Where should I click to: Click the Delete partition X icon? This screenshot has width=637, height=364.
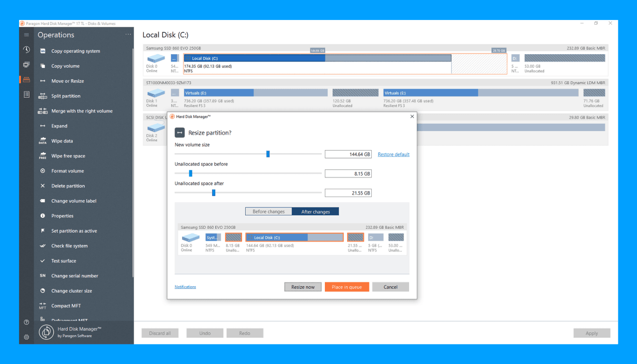pyautogui.click(x=43, y=186)
